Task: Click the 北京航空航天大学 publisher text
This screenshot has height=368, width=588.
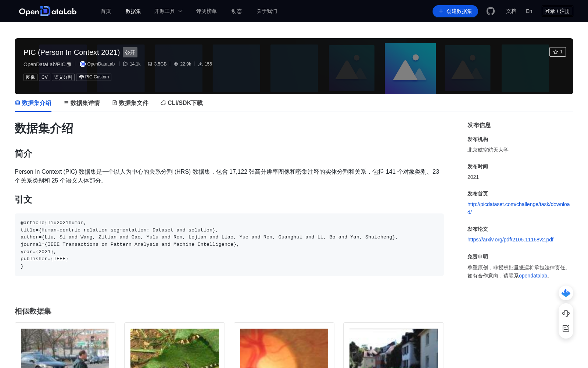Action: [x=488, y=150]
